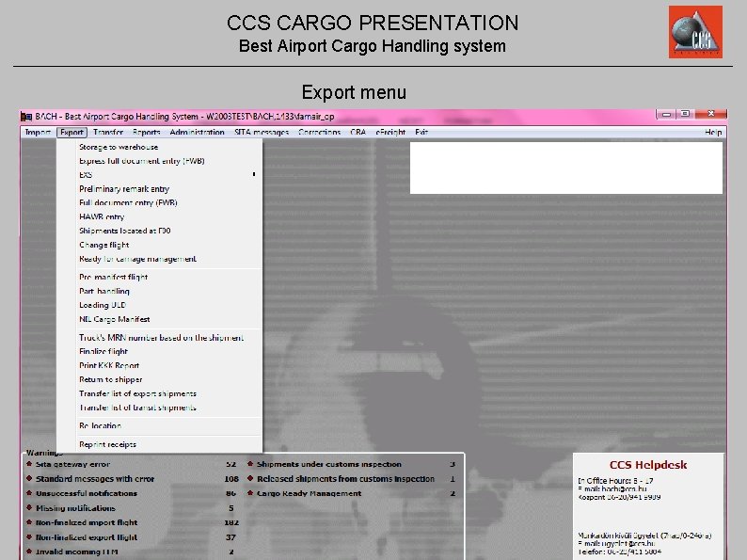
Task: Choose Express full document entry (FWB)
Action: 160,161
